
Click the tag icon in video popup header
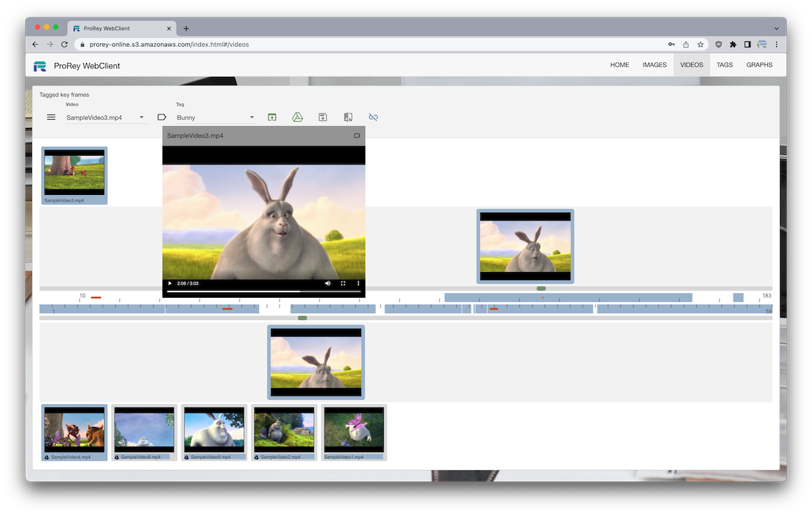(x=357, y=136)
